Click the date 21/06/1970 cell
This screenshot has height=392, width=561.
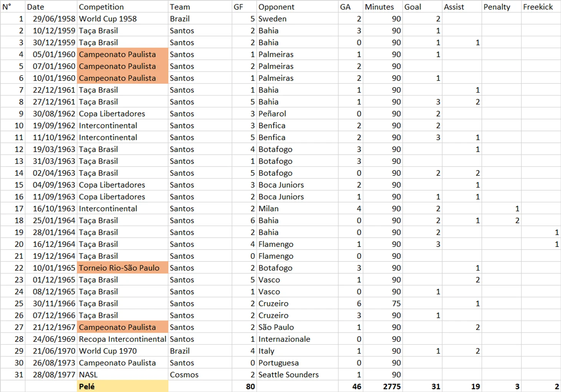[51, 351]
